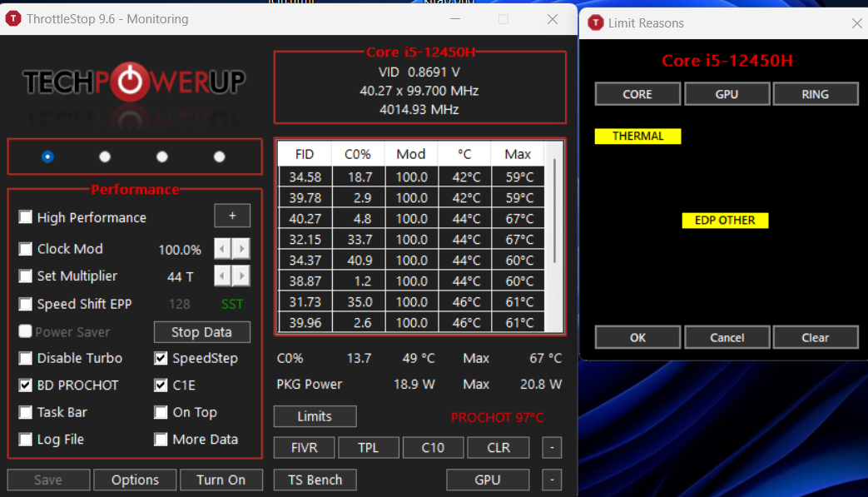Viewport: 868px width, 497px height.
Task: Select the fourth profile radio button
Action: pos(219,157)
